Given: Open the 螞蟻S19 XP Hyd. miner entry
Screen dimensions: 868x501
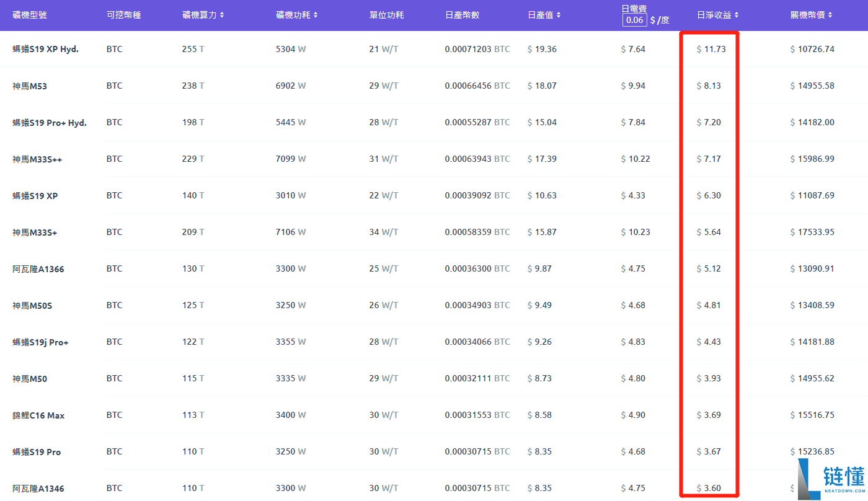Looking at the screenshot, I should click(x=45, y=49).
